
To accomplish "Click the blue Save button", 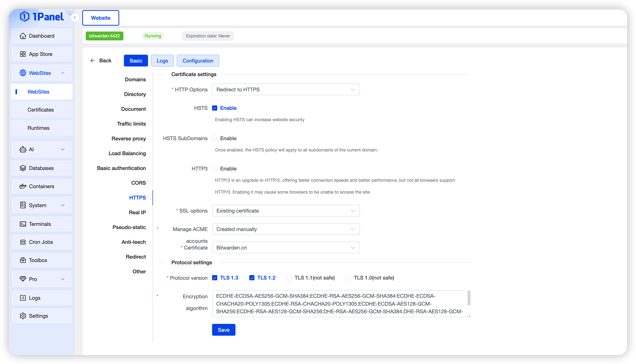I will [223, 330].
